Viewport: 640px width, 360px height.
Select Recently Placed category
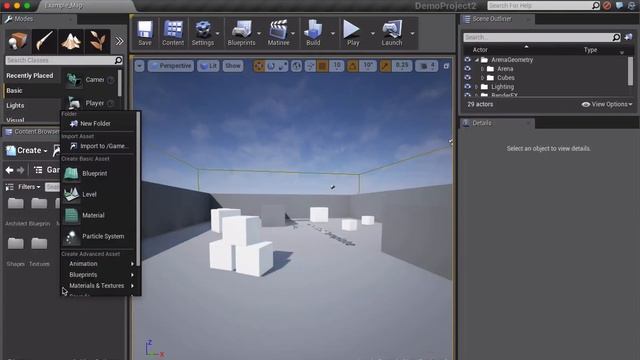tap(30, 76)
